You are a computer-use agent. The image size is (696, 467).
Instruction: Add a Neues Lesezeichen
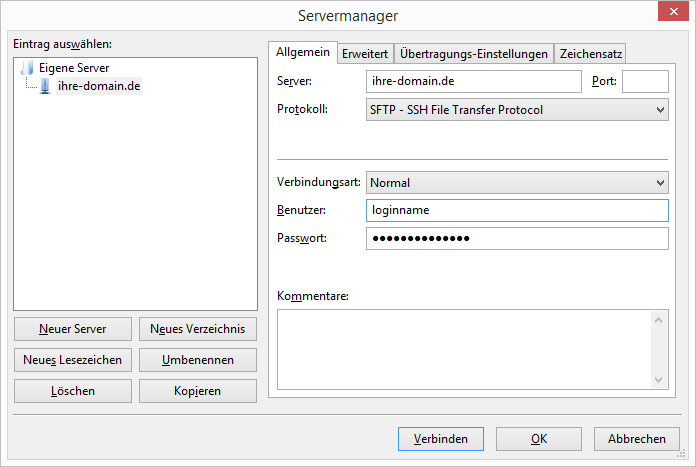click(x=73, y=360)
